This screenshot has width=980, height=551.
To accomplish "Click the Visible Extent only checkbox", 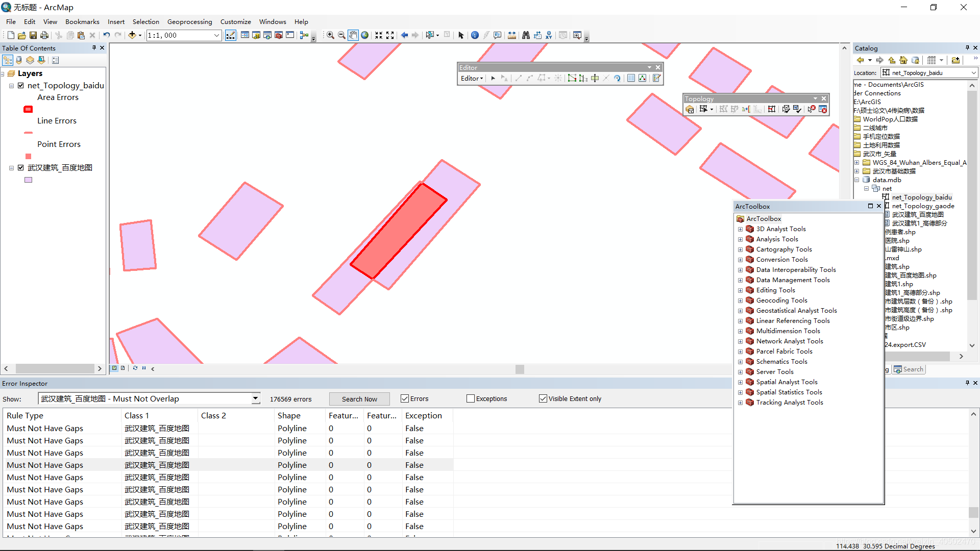I will tap(543, 398).
